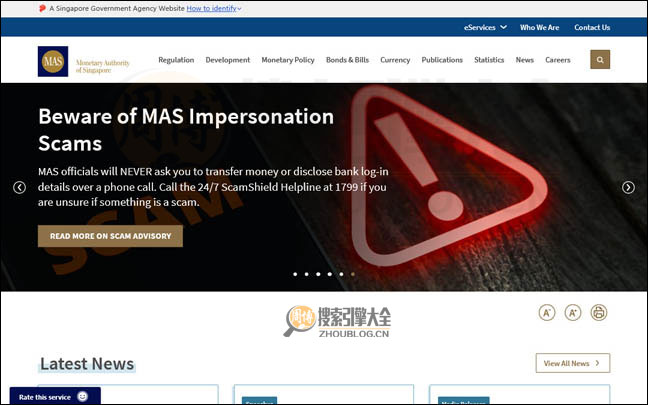The width and height of the screenshot is (648, 405).
Task: Open the Publications menu
Action: coord(442,60)
